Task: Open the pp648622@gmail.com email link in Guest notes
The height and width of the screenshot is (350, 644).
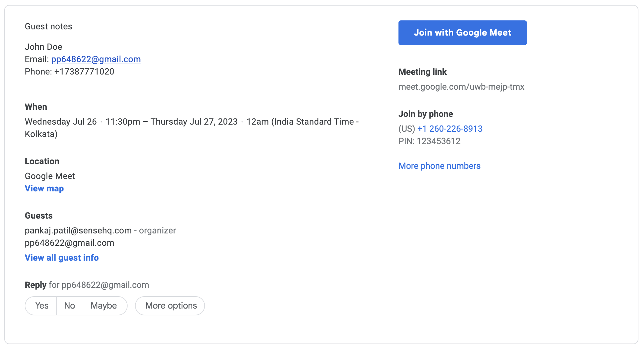Action: 96,59
